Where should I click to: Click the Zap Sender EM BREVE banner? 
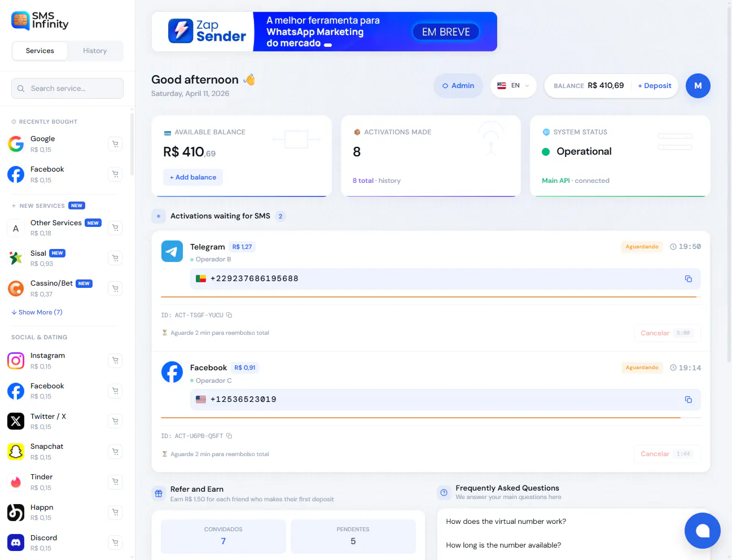pyautogui.click(x=325, y=32)
